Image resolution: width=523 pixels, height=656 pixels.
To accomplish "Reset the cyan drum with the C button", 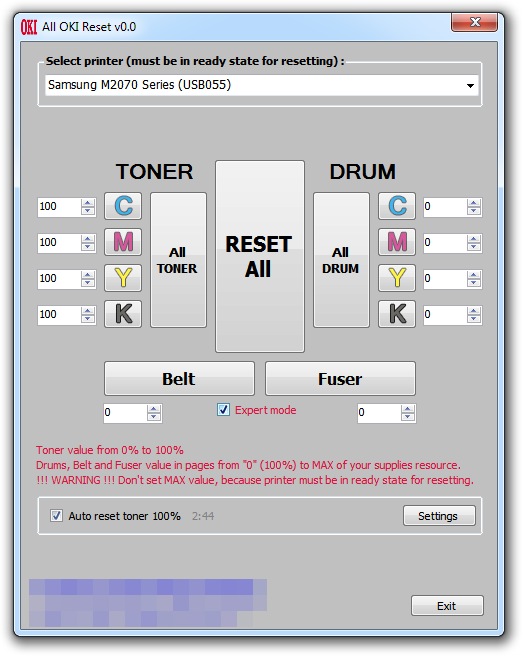I will point(397,206).
